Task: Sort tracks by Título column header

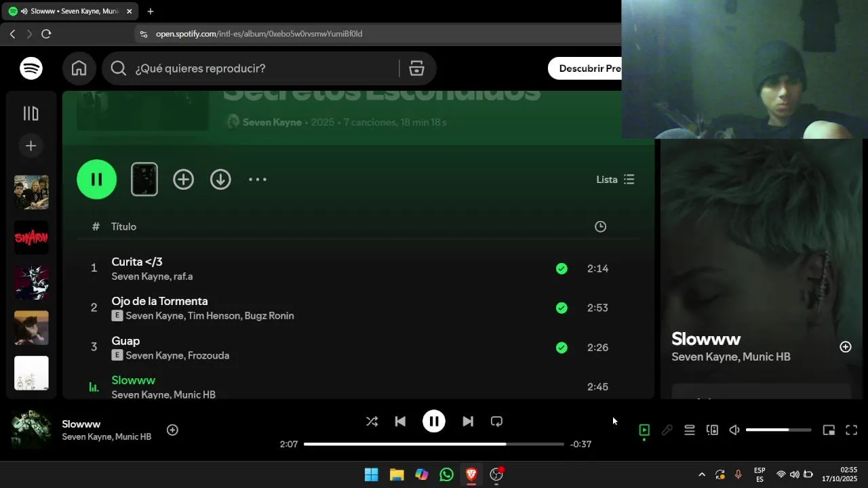Action: pyautogui.click(x=123, y=226)
